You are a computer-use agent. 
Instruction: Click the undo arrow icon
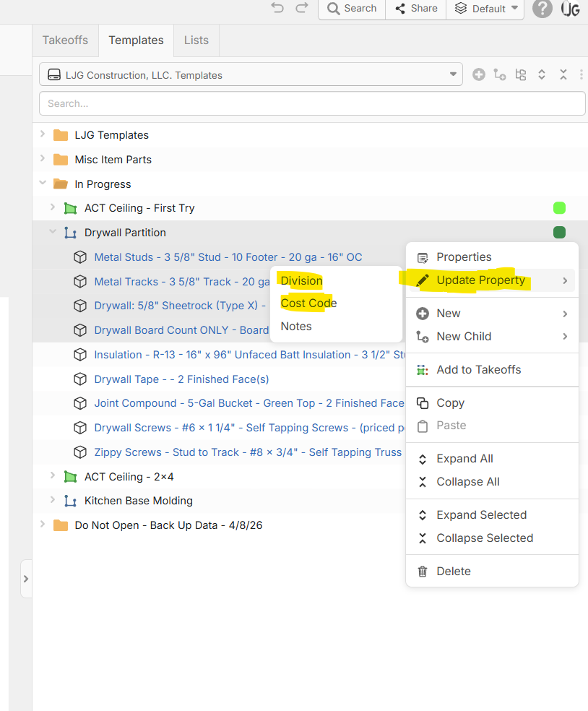[277, 8]
